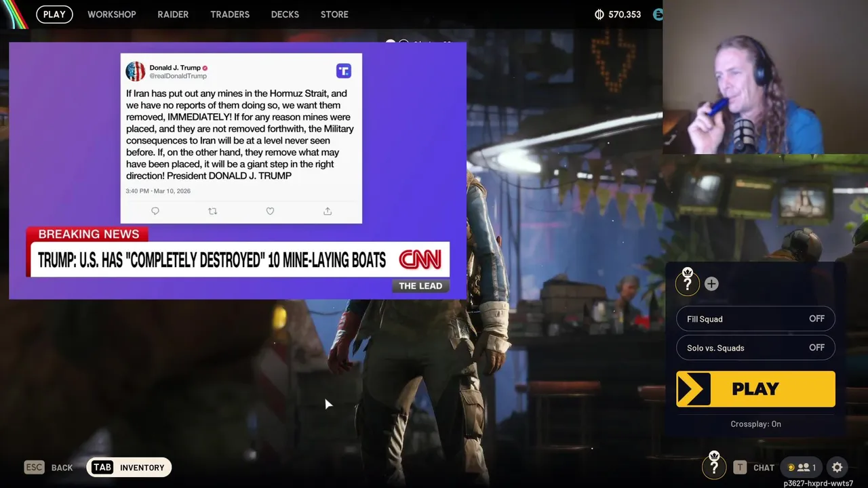Viewport: 868px width, 488px height.
Task: Toggle Fill Squad option
Action: pyautogui.click(x=755, y=319)
